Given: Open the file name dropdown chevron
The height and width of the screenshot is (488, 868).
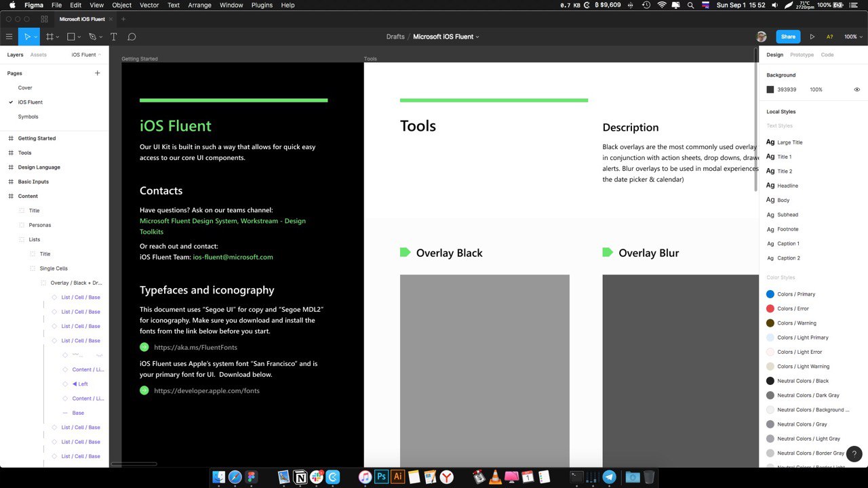Looking at the screenshot, I should click(x=477, y=37).
